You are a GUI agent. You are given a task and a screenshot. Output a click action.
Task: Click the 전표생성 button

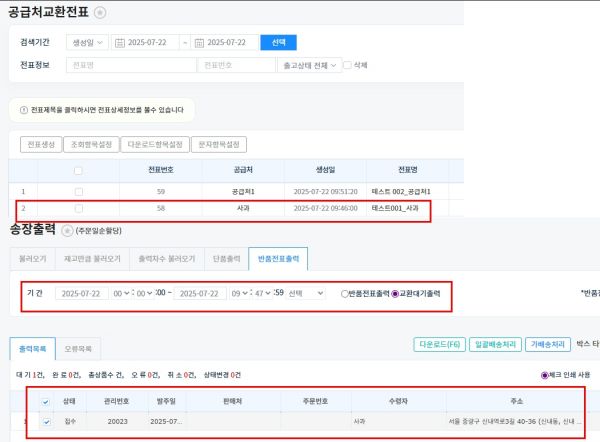click(x=41, y=144)
